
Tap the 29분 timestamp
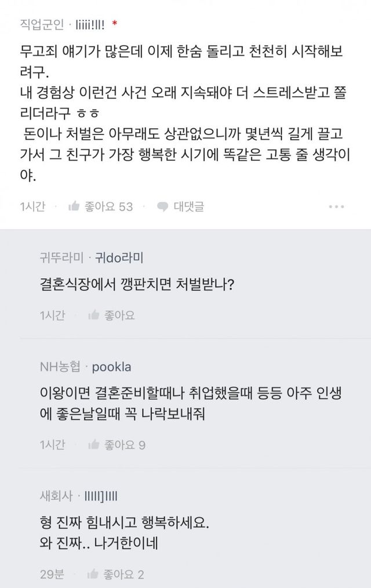click(x=53, y=574)
